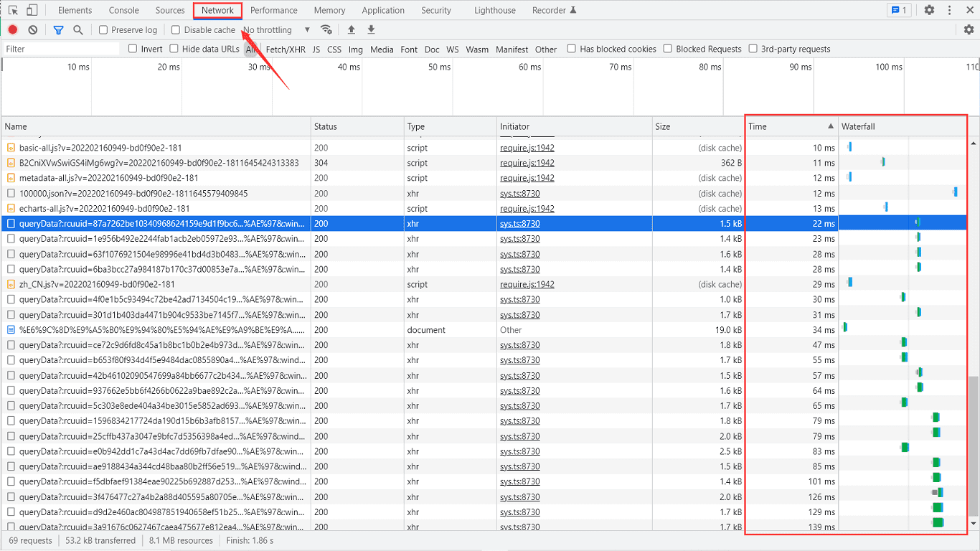This screenshot has height=551, width=980.
Task: Open network search magnifier
Action: (x=77, y=29)
